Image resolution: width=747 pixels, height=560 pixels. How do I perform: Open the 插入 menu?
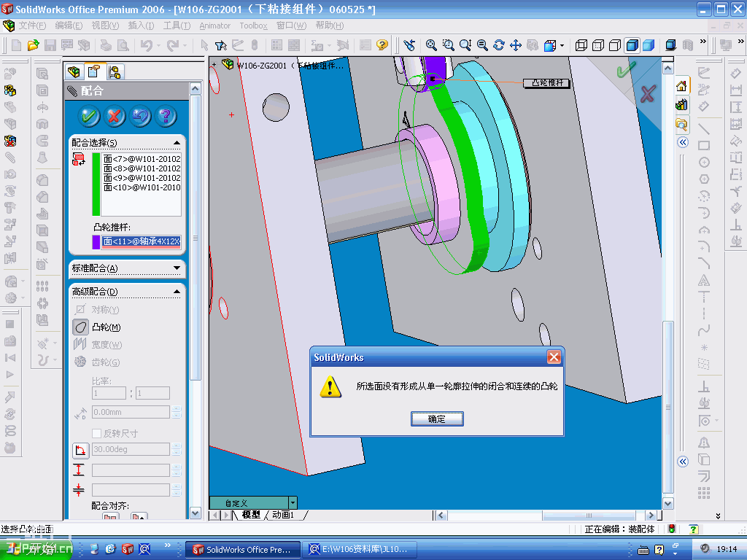tap(141, 26)
